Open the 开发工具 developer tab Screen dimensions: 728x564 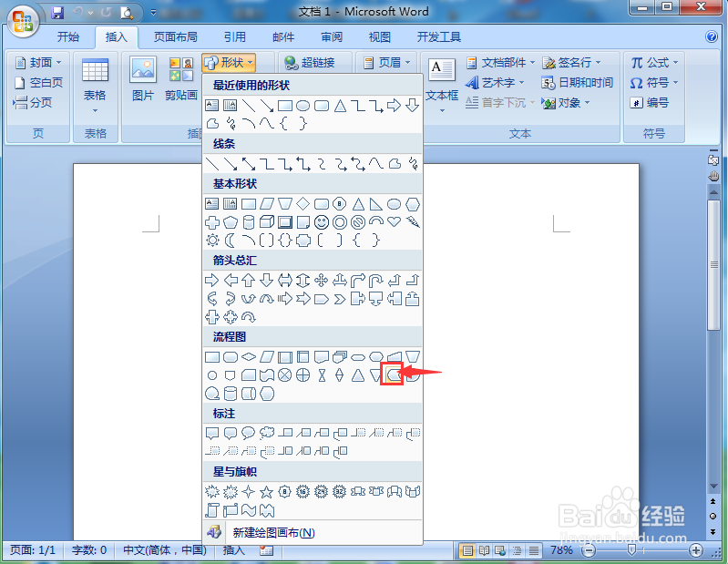tap(439, 37)
